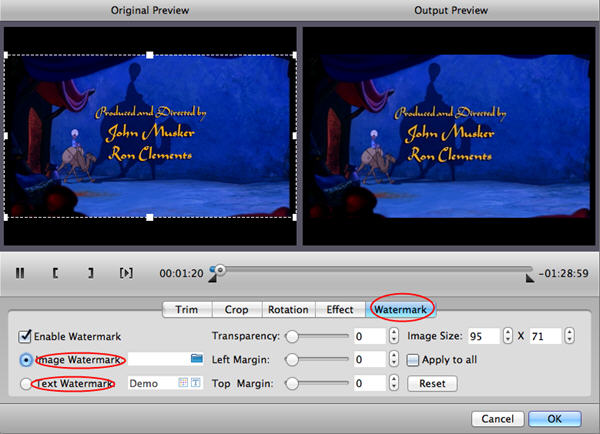Click the Left Margin value field

370,359
